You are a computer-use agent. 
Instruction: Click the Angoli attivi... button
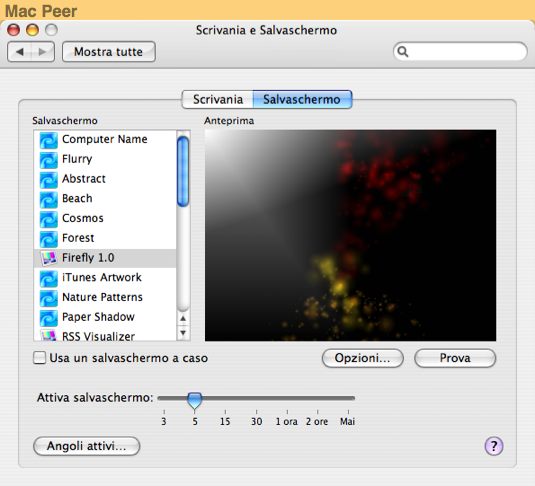tap(87, 446)
